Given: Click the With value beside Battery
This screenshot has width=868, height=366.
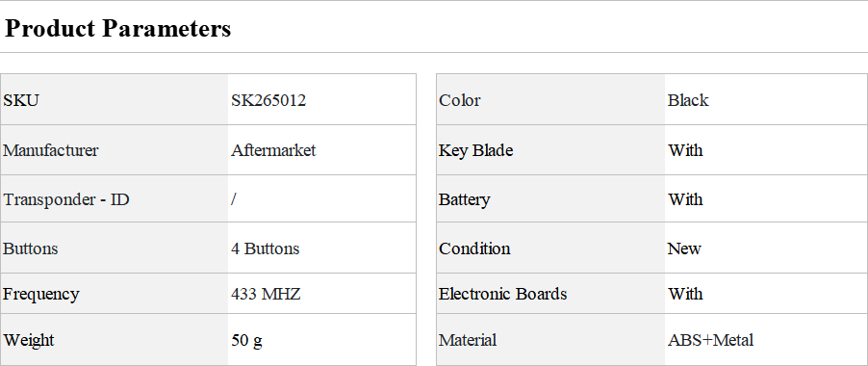Looking at the screenshot, I should pos(685,199).
